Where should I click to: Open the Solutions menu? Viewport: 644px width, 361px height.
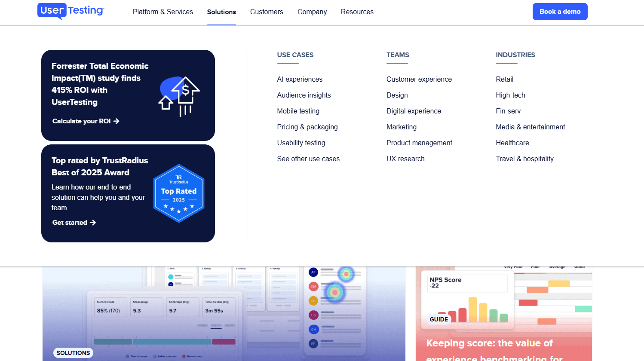pos(221,12)
